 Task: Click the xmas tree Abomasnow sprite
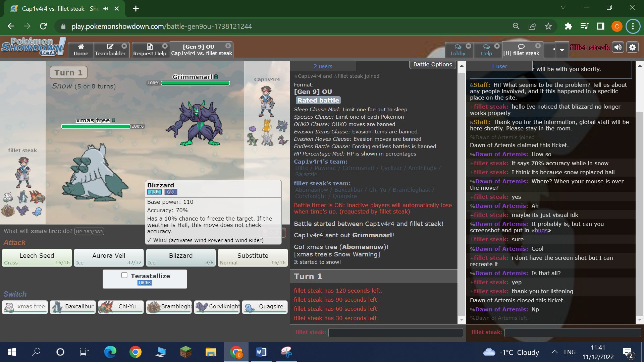95,173
